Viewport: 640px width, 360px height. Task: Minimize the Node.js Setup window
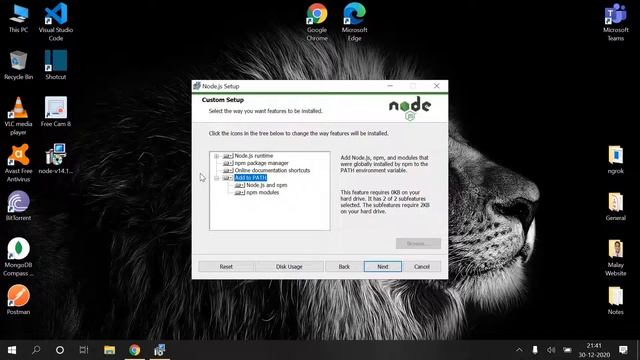point(390,86)
